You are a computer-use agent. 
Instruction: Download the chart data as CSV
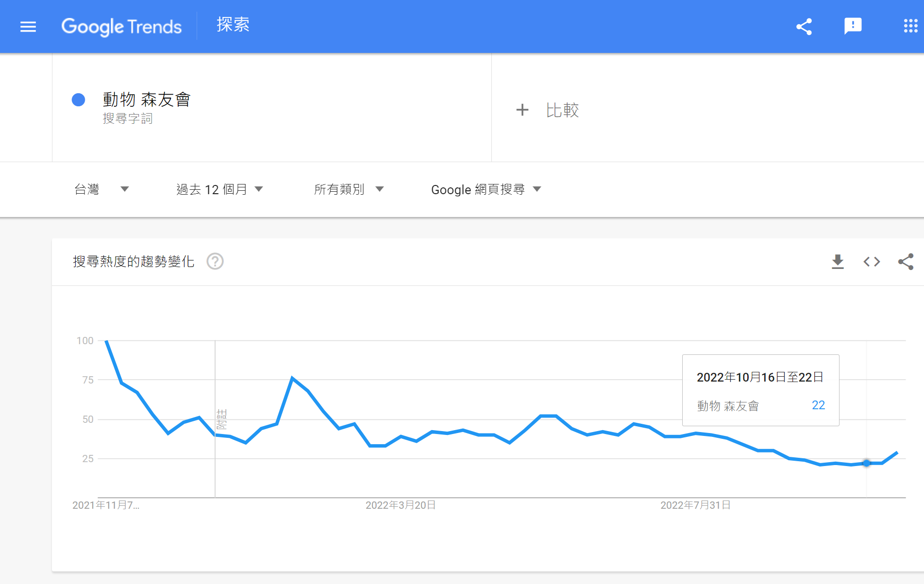coord(838,262)
